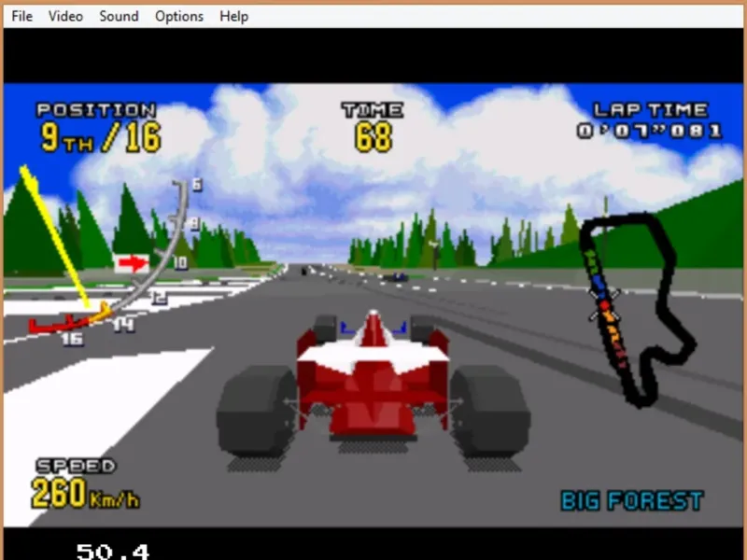The height and width of the screenshot is (560, 747).
Task: Open the Help menu
Action: click(234, 16)
